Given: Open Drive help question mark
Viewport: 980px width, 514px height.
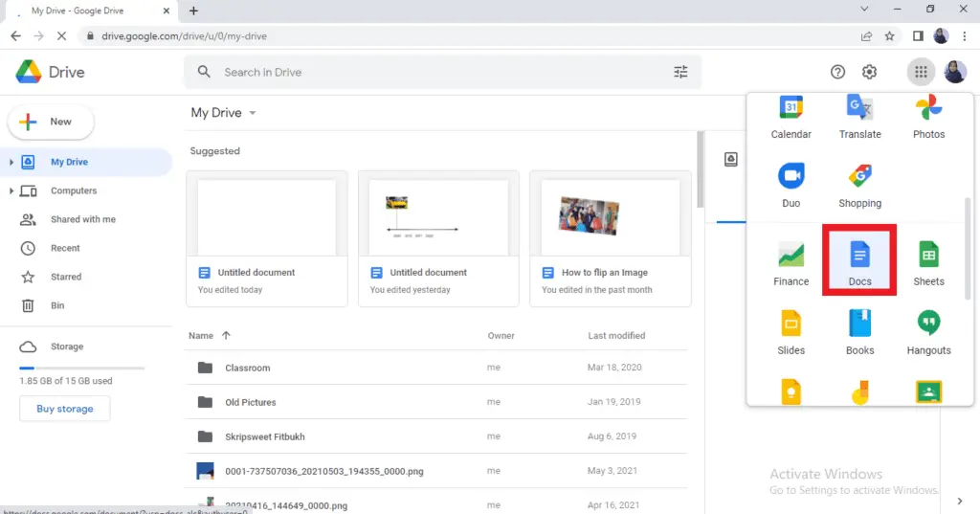Looking at the screenshot, I should point(837,72).
